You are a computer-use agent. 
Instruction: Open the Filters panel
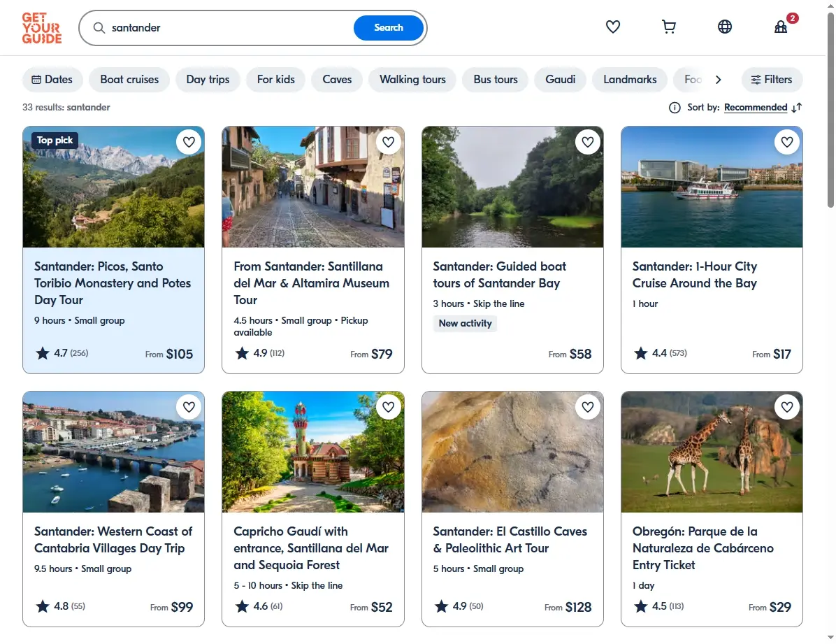click(772, 80)
